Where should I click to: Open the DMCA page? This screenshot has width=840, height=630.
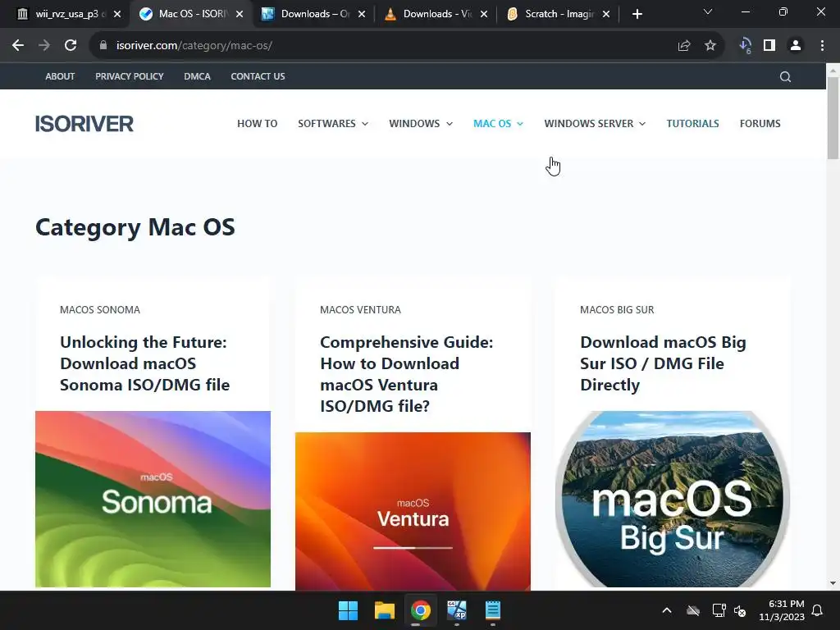(197, 76)
